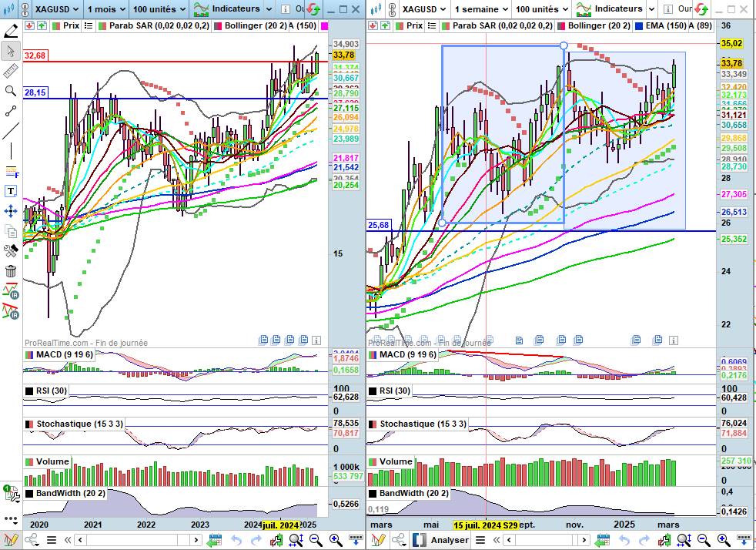Open BandWidth (20 2) label in monthly chart
756x550 pixels.
[65, 493]
